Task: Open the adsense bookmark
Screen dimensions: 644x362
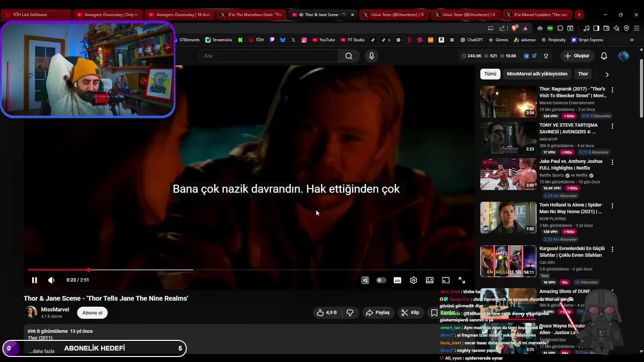Action: point(525,40)
